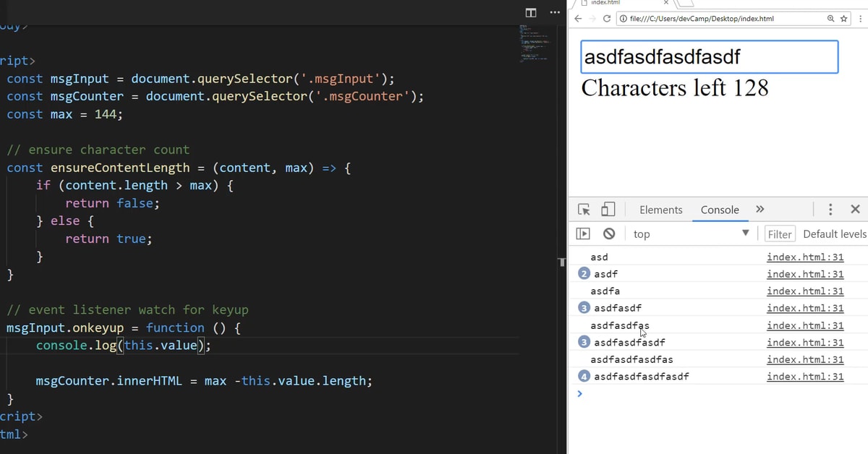Bookmark this page with the star icon
868x454 pixels.
(844, 18)
